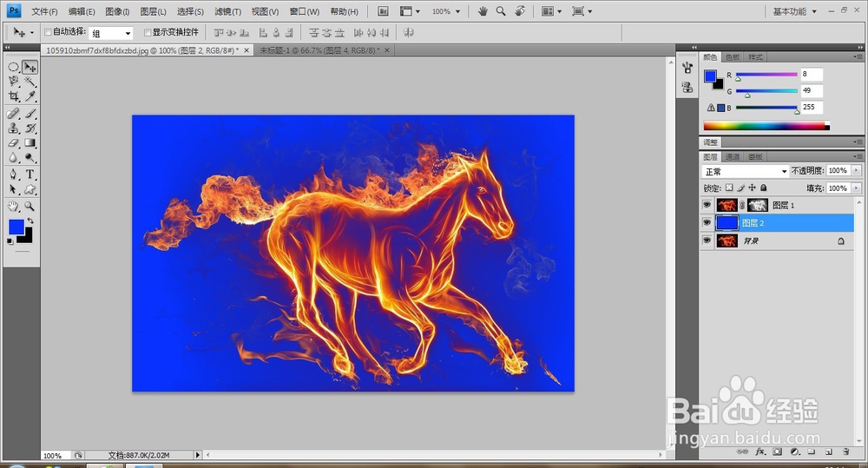Switch to the 未标题-1 document tab
Image resolution: width=868 pixels, height=468 pixels.
319,50
